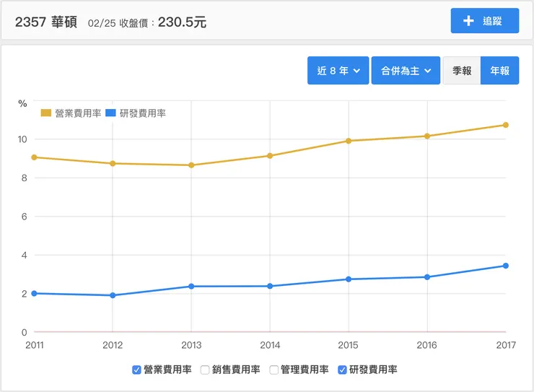This screenshot has height=392, width=534.
Task: Select the 2014 yellow 營業費用率 data point
Action: coord(270,156)
